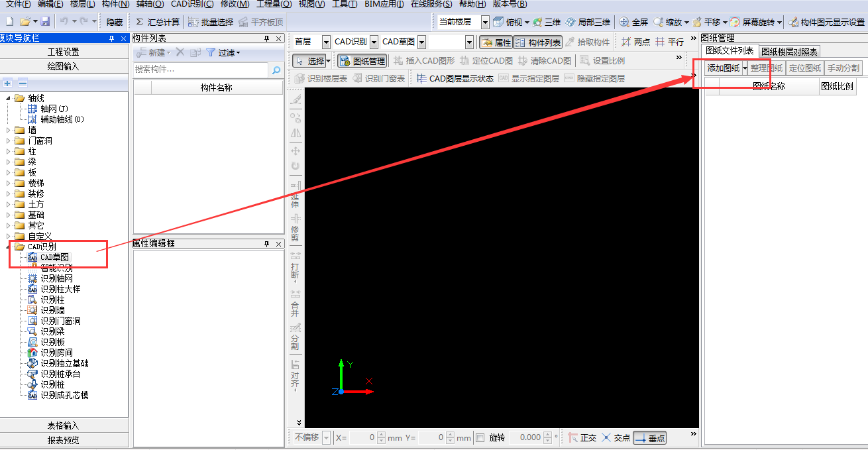Click 批量选择 toolbar item
This screenshot has height=450, width=868.
[x=211, y=22]
